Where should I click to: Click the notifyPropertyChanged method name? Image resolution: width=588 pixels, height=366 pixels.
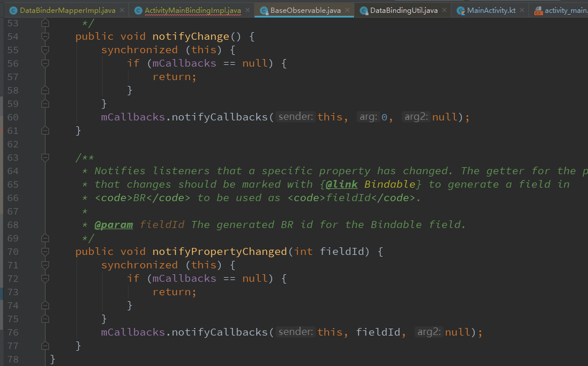(220, 251)
